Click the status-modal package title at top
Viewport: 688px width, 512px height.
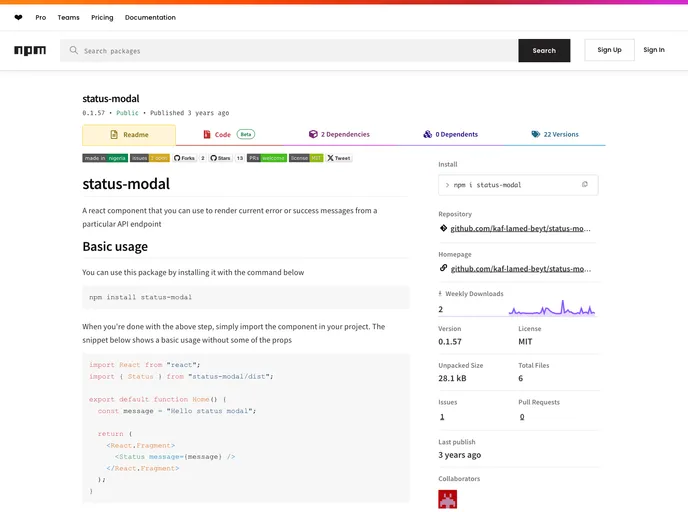coord(111,99)
